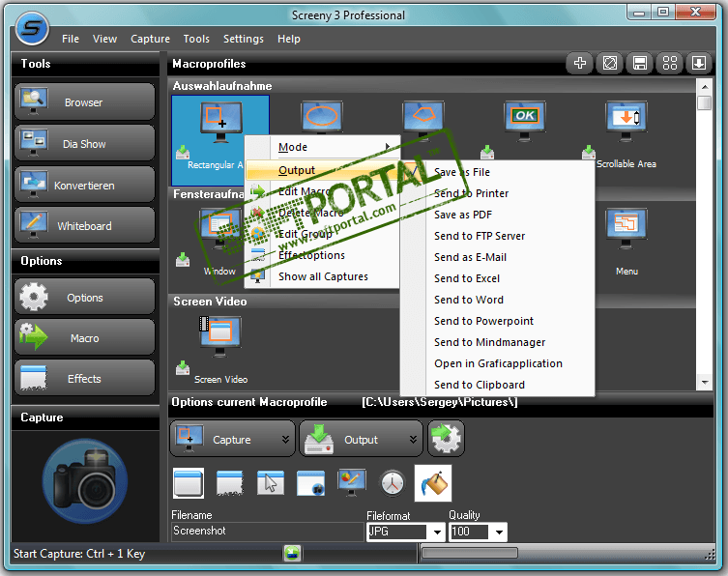Open the Settings menu
728x576 pixels.
tap(244, 39)
